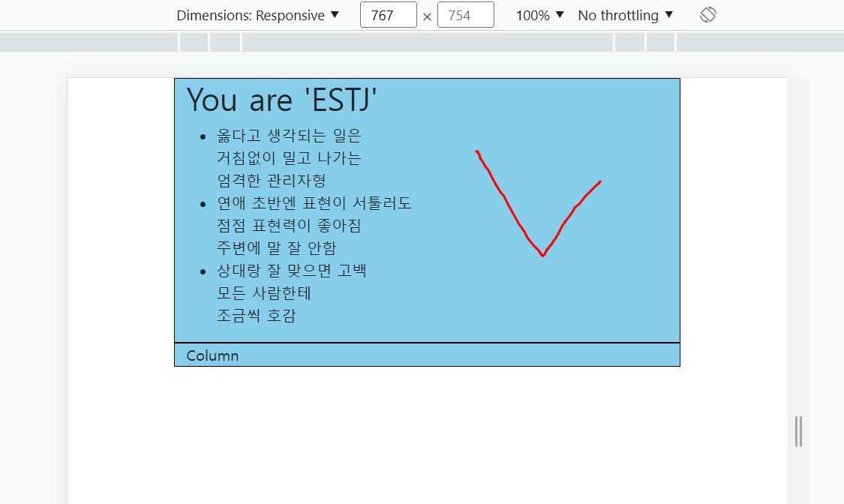
Task: Select the widest media query segment in the bar
Action: point(426,41)
